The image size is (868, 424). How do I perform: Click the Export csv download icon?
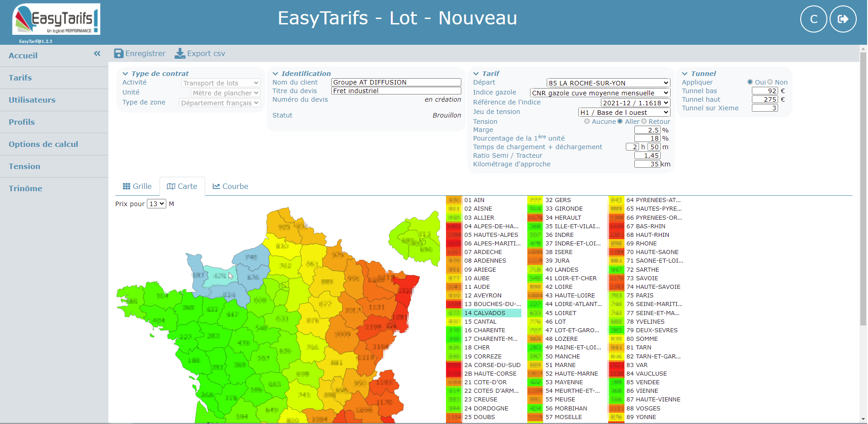coord(180,53)
